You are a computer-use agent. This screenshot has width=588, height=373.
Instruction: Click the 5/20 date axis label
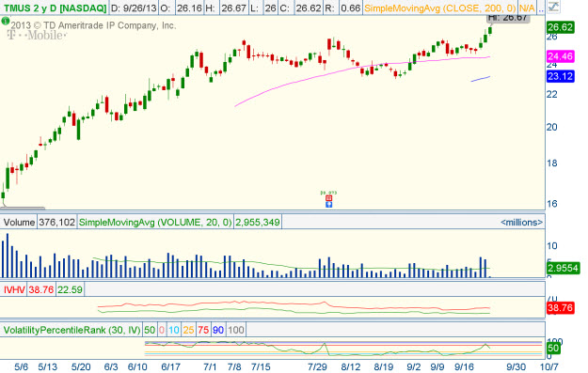[x=81, y=366]
